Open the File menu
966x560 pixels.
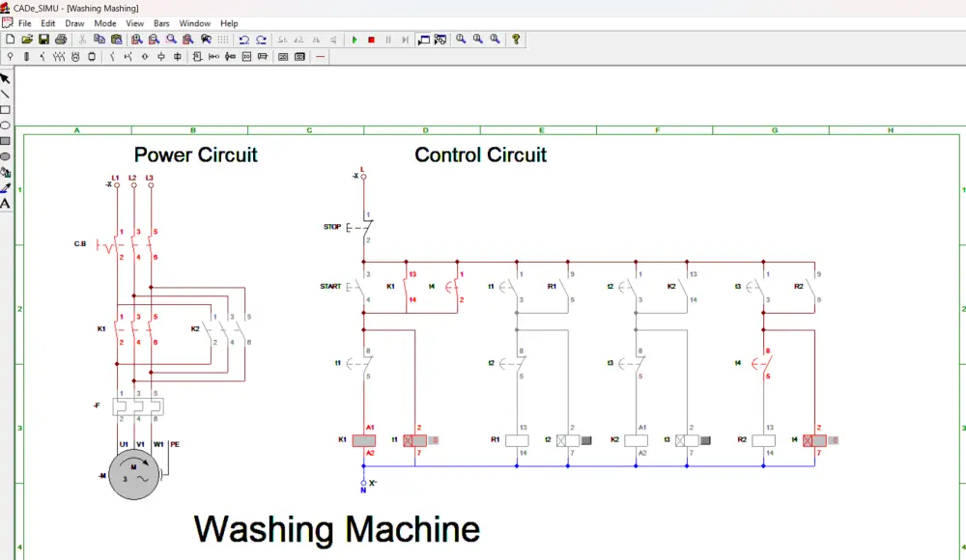pyautogui.click(x=25, y=23)
